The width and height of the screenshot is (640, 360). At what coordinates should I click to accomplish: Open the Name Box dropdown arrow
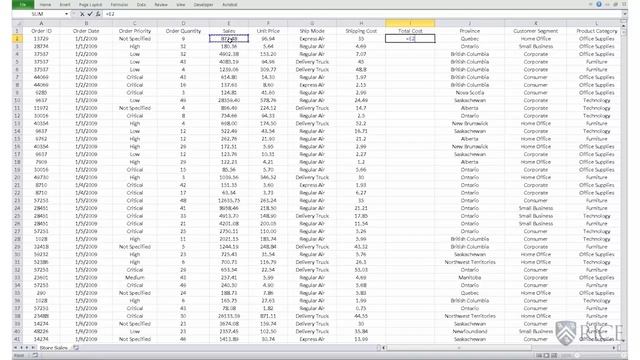pyautogui.click(x=66, y=14)
